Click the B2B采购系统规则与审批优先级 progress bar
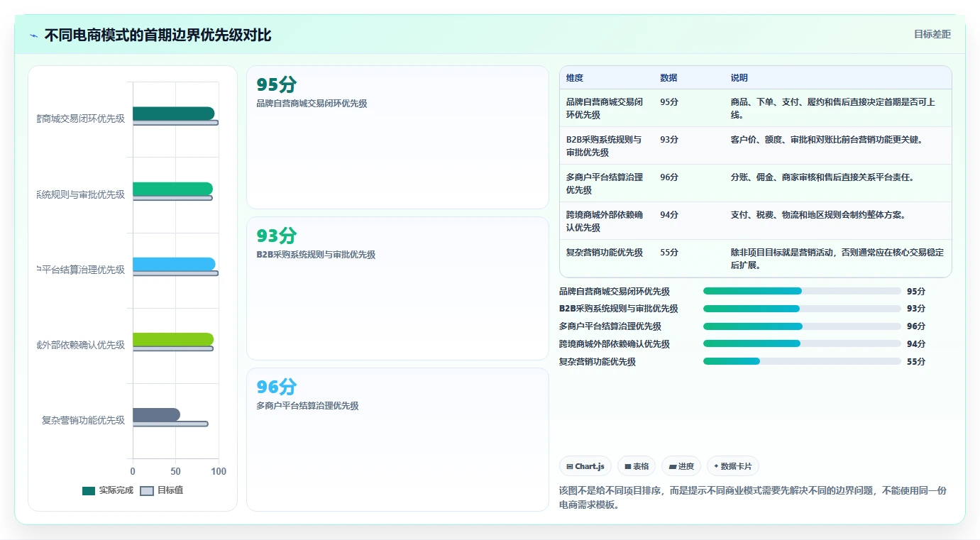The image size is (980, 540). pos(802,309)
